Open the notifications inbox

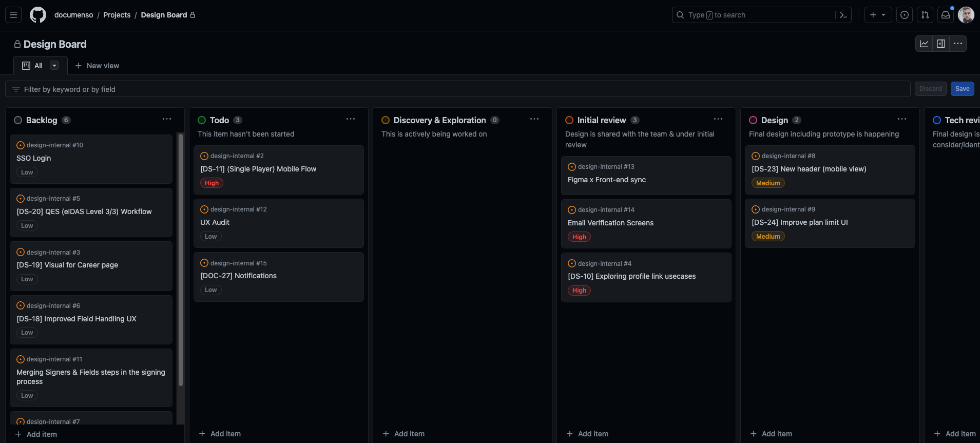[946, 15]
